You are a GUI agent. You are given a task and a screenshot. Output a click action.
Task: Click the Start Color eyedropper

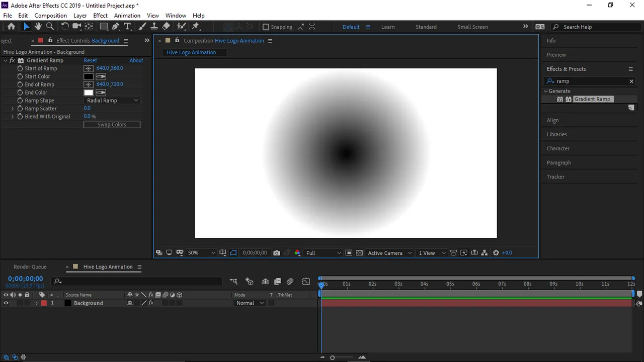click(101, 76)
